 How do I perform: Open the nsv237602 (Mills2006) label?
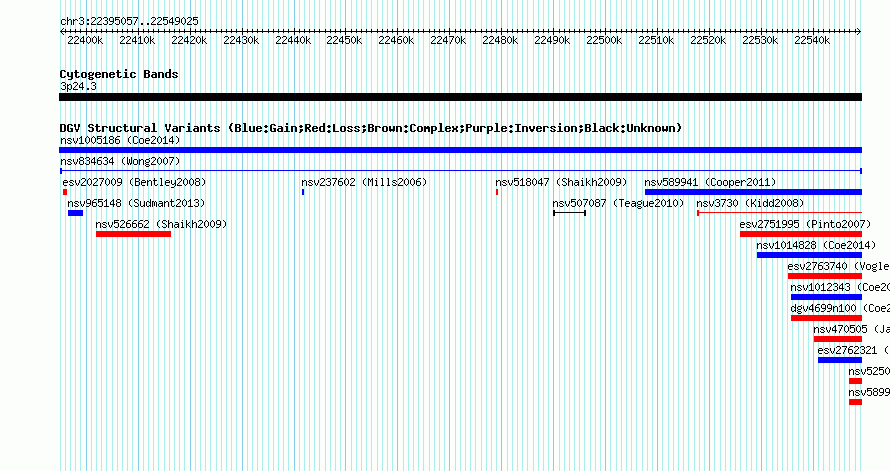364,182
